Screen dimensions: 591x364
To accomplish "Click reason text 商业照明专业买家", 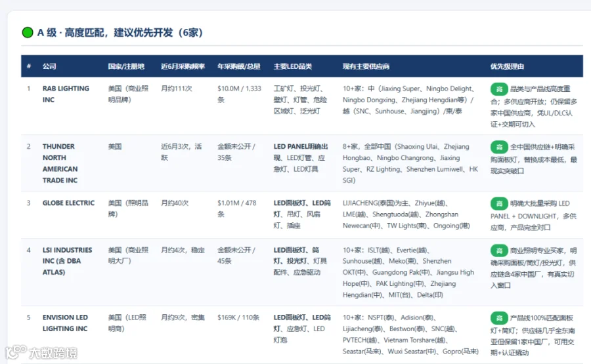I will (x=534, y=268).
